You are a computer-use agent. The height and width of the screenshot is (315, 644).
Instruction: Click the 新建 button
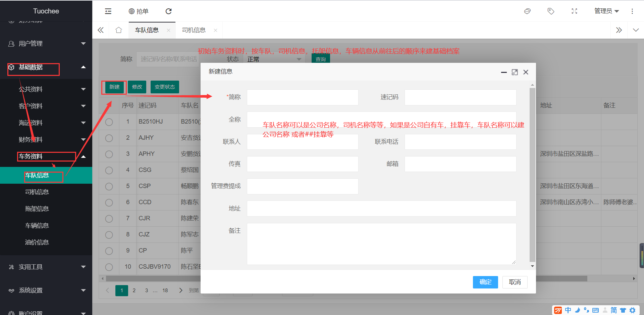[x=114, y=87]
